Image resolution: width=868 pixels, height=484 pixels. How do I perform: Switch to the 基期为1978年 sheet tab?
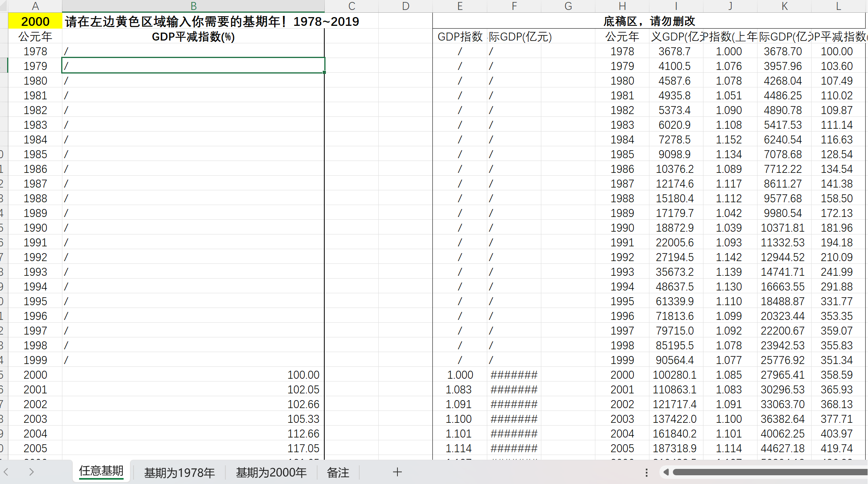pos(179,472)
